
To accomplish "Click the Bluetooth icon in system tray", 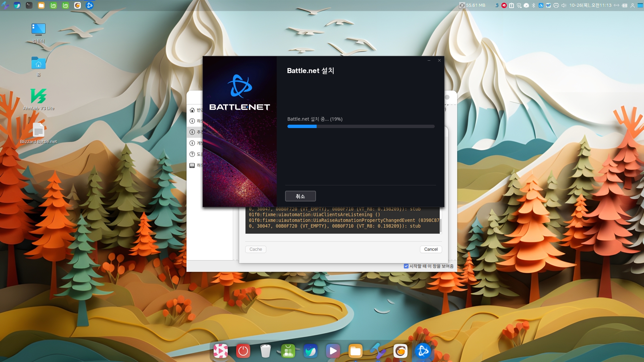I will [x=533, y=5].
